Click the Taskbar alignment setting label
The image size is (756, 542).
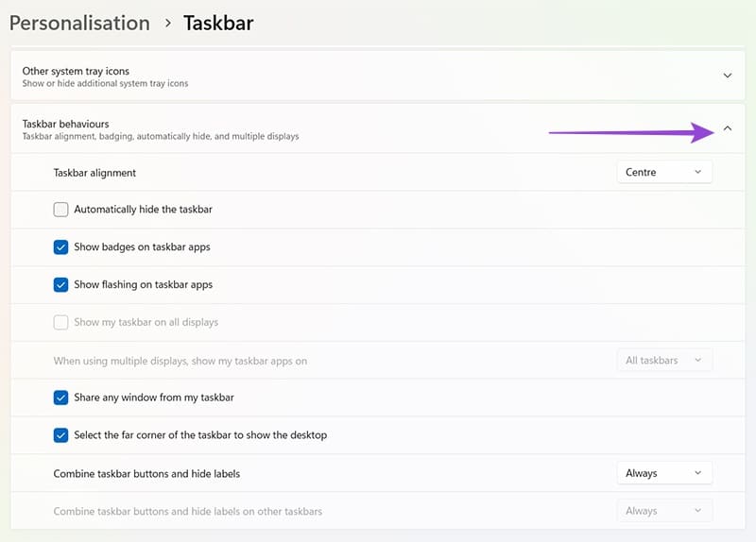(94, 173)
